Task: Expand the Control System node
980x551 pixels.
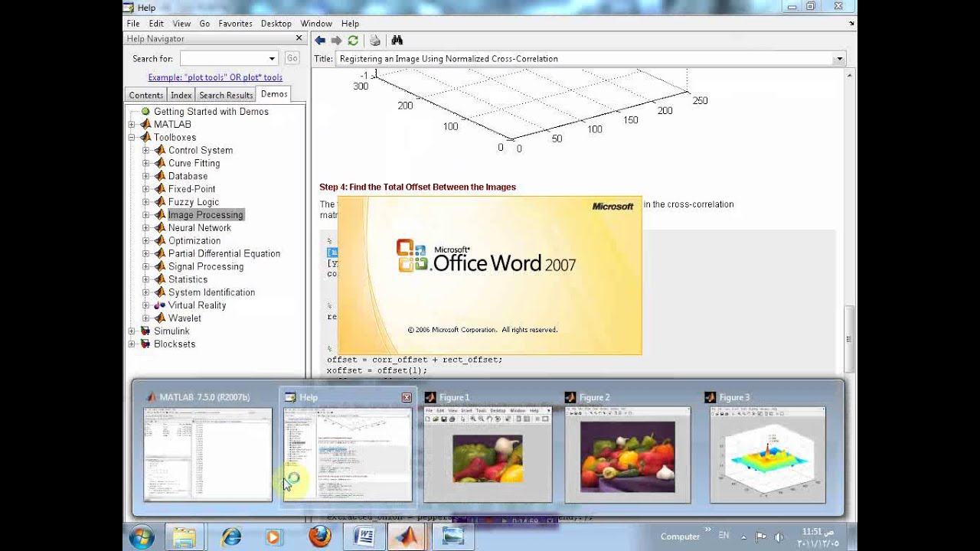Action: [x=145, y=151]
